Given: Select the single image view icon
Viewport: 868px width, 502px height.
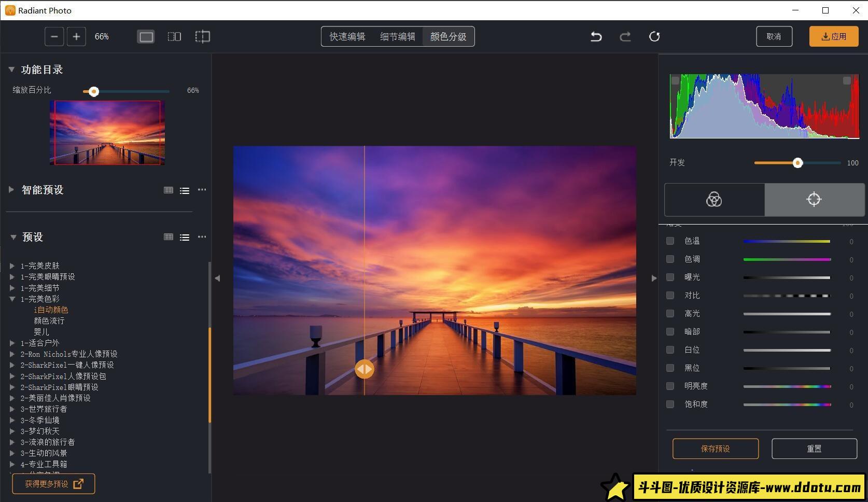Looking at the screenshot, I should pos(145,36).
